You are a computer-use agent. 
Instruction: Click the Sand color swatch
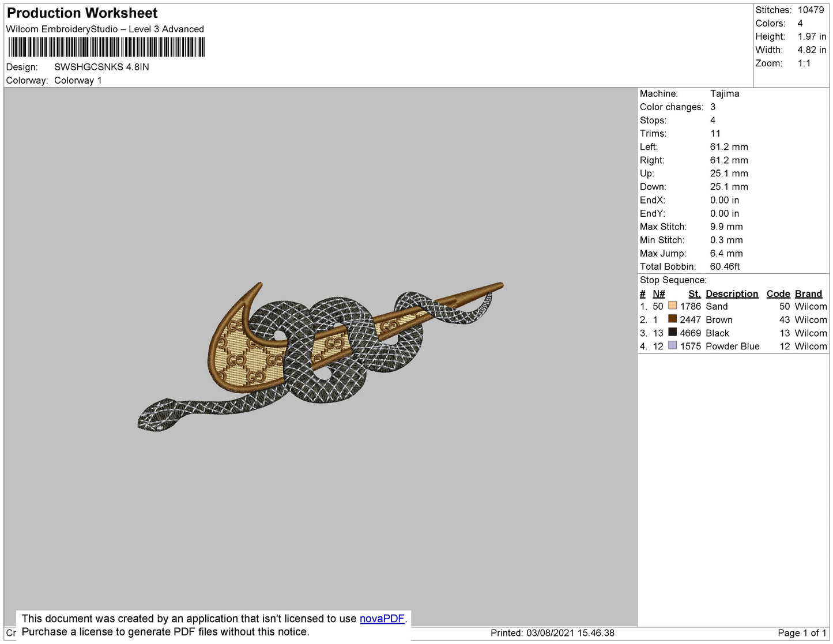pos(672,306)
